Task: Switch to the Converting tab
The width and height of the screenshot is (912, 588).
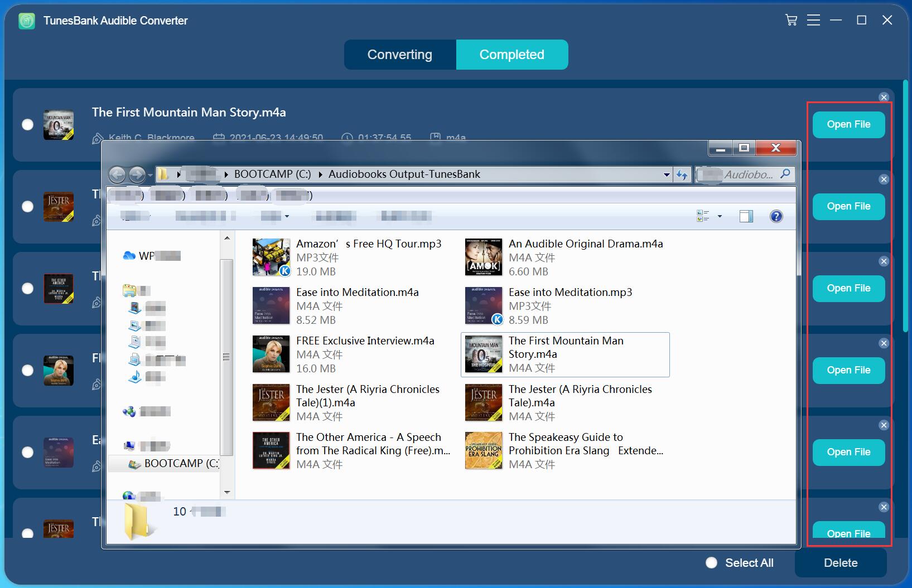Action: coord(400,55)
